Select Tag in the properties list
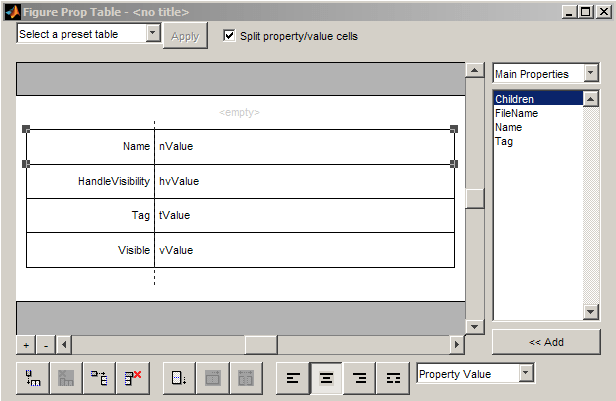 pyautogui.click(x=538, y=141)
